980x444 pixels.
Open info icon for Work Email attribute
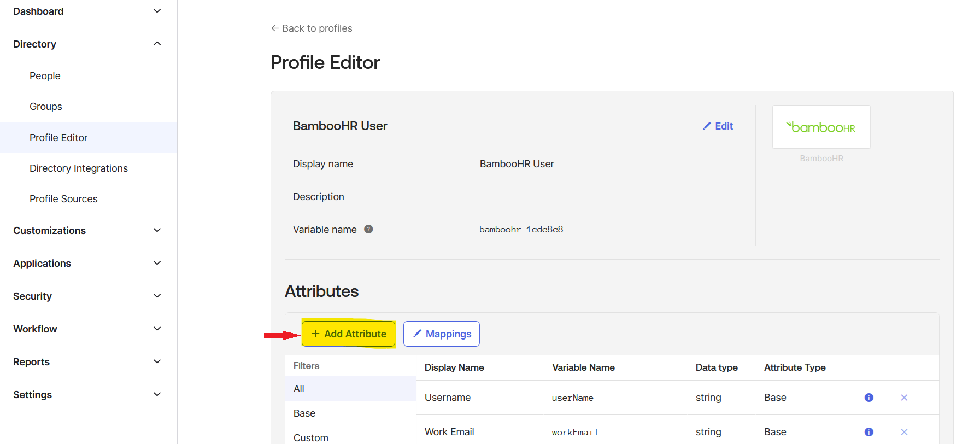coord(868,432)
